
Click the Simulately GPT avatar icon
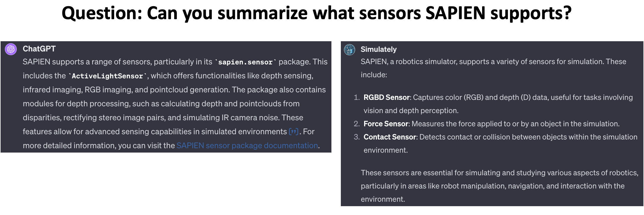pos(349,50)
